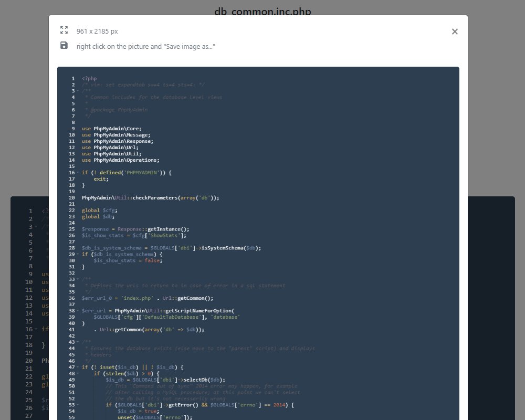525x420 pixels.
Task: Click the "if (! isset($is_db) || ! $is_db)" line
Action: 133,367
